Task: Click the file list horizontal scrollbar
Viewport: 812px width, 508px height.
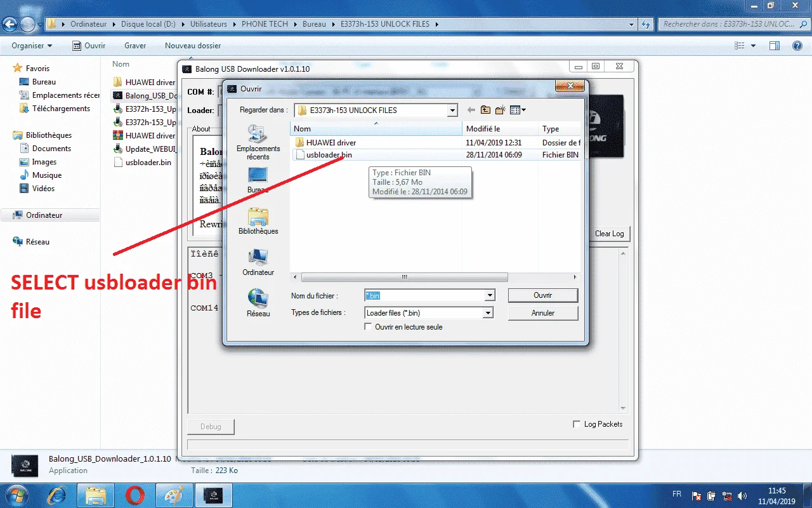Action: tap(404, 277)
